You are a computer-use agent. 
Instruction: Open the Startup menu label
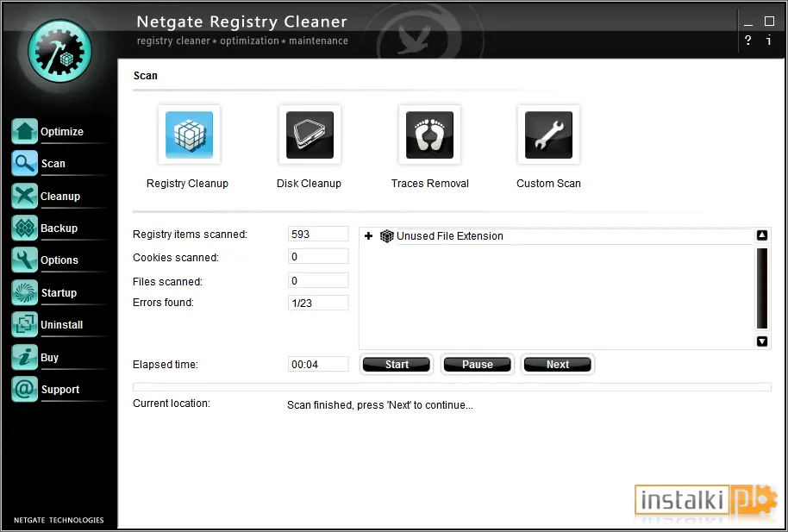click(59, 293)
